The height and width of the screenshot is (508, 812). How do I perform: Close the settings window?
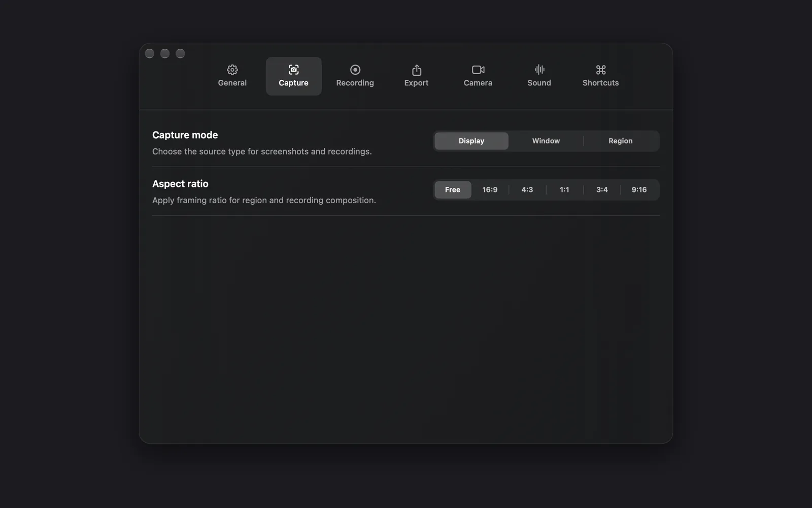pos(150,53)
